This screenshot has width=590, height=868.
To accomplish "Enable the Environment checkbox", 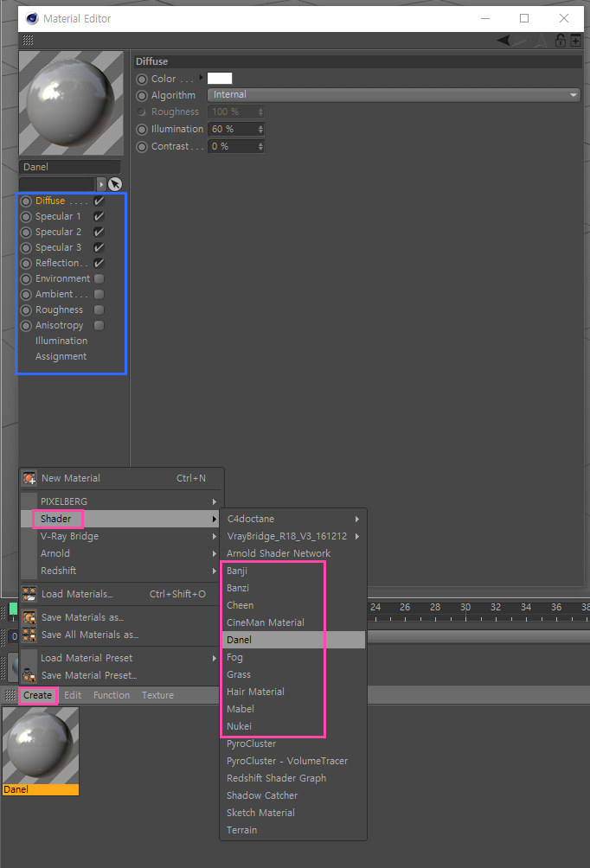I will coord(99,278).
